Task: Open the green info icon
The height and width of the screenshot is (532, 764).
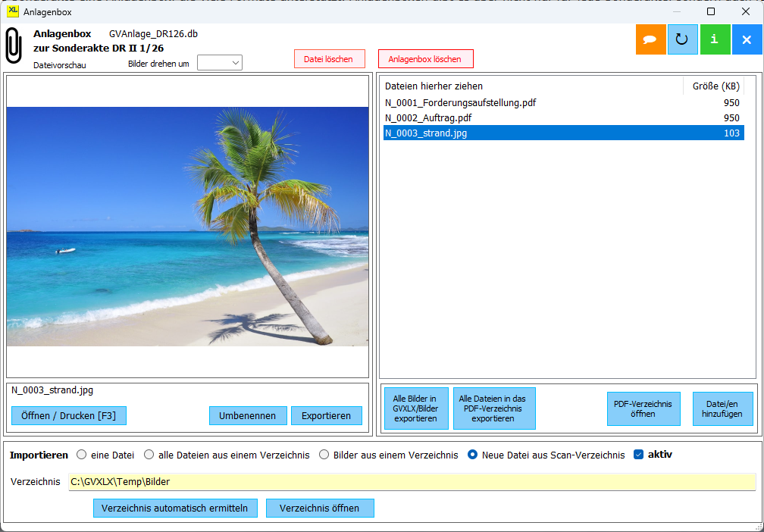Action: (x=715, y=39)
